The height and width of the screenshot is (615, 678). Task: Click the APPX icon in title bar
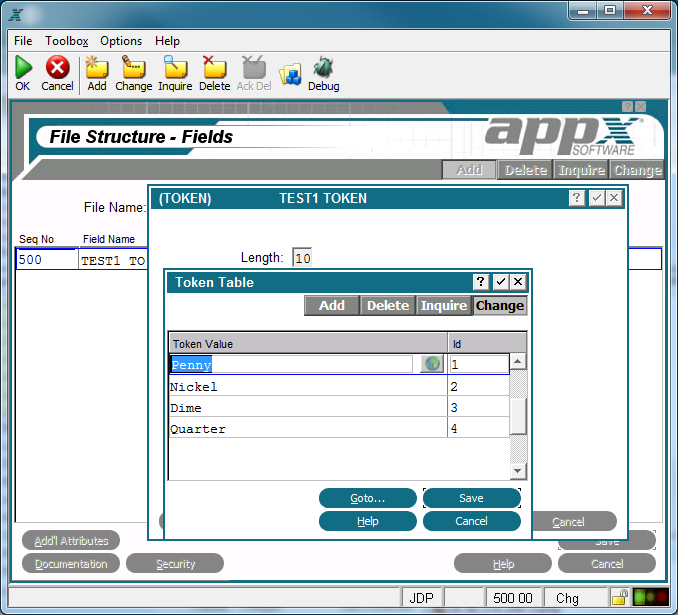pos(16,15)
